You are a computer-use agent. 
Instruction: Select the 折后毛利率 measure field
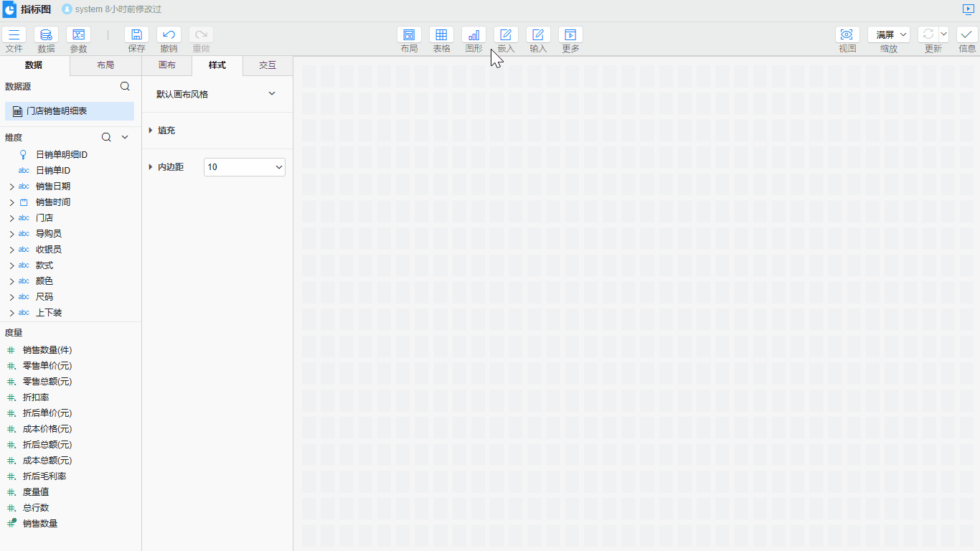tap(44, 476)
